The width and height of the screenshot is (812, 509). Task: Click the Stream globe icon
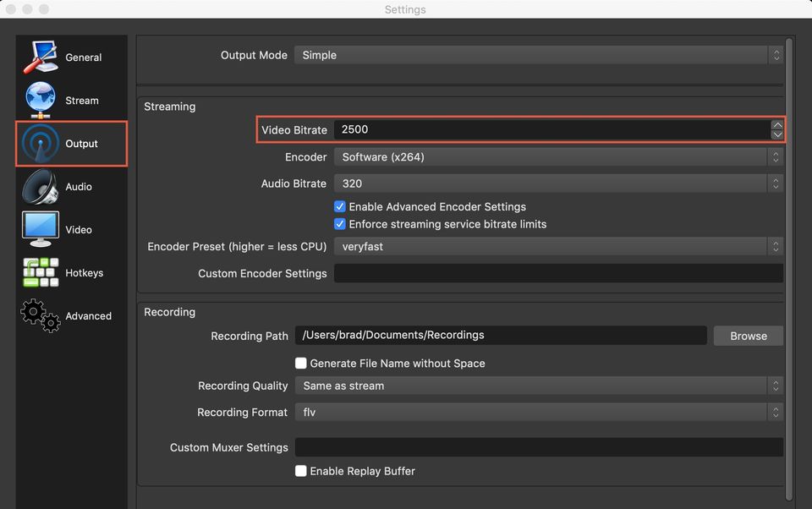tap(41, 100)
